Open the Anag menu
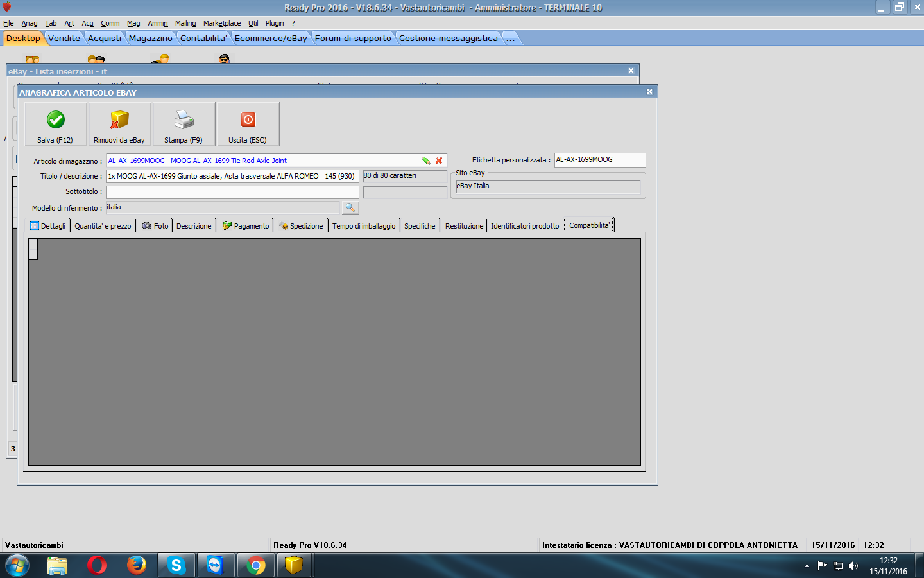The height and width of the screenshot is (578, 924). coord(30,23)
